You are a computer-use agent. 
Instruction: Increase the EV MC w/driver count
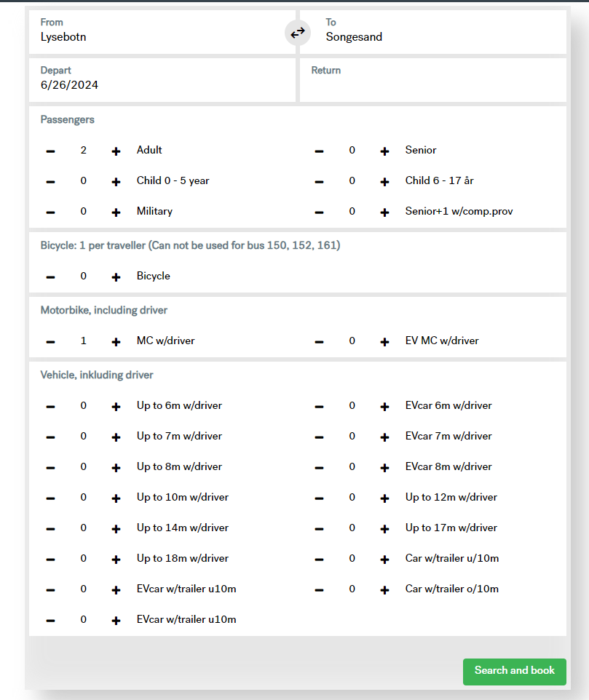pos(384,341)
